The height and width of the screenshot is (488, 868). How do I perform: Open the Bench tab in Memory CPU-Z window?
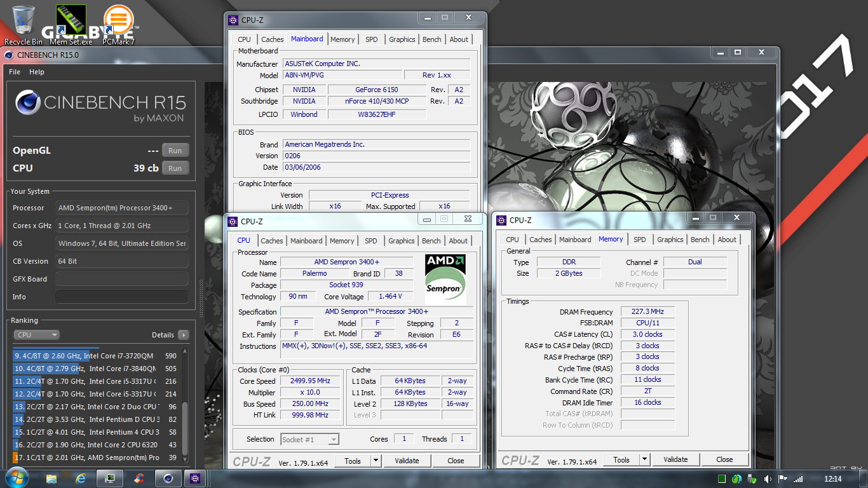[700, 240]
